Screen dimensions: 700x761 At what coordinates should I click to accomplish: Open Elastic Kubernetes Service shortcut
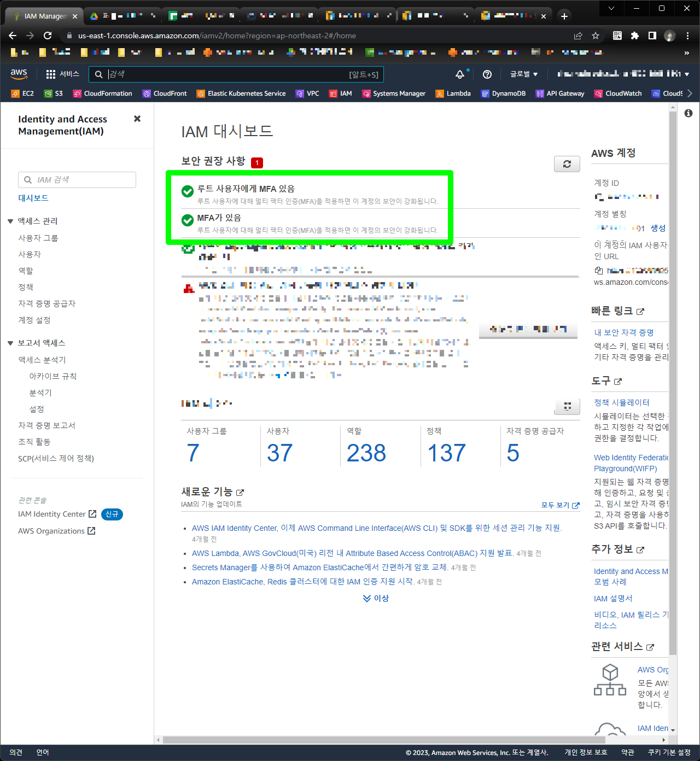pyautogui.click(x=241, y=93)
